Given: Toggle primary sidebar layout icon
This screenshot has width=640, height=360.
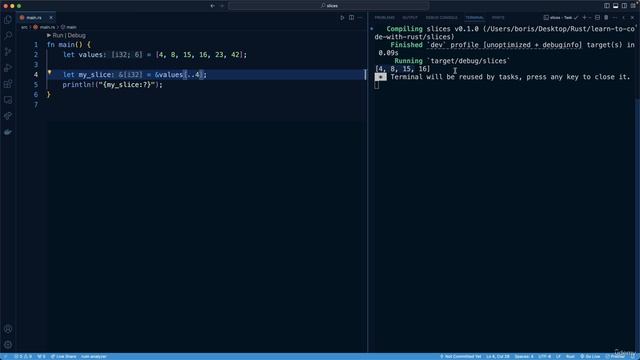Looking at the screenshot, I should (607, 6).
